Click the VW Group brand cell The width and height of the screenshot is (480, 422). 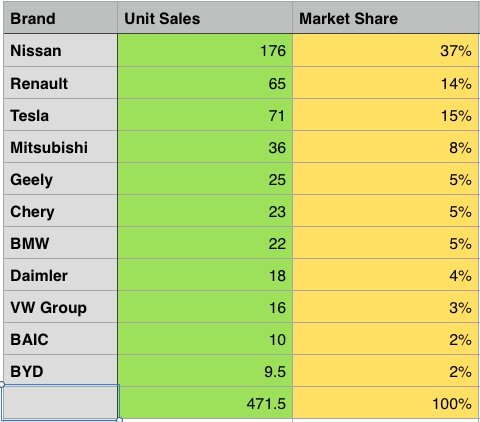click(60, 307)
